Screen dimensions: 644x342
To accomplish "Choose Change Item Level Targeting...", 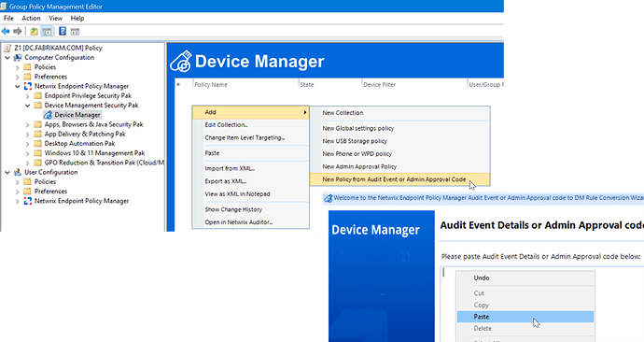I will [x=250, y=137].
